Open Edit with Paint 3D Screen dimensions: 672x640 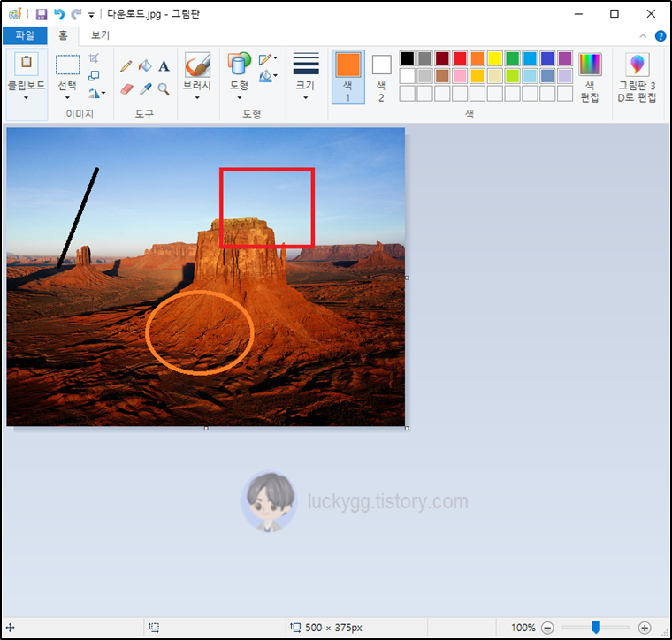[x=637, y=77]
